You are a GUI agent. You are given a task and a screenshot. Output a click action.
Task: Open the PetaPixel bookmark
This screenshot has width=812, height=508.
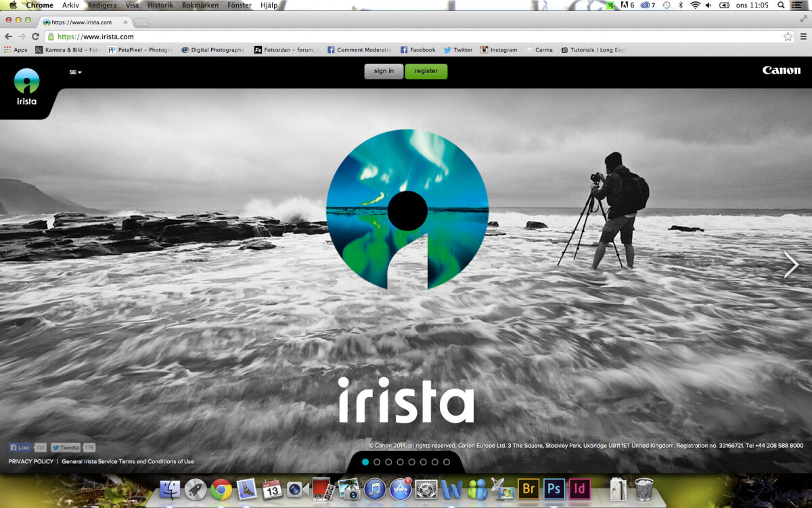140,50
